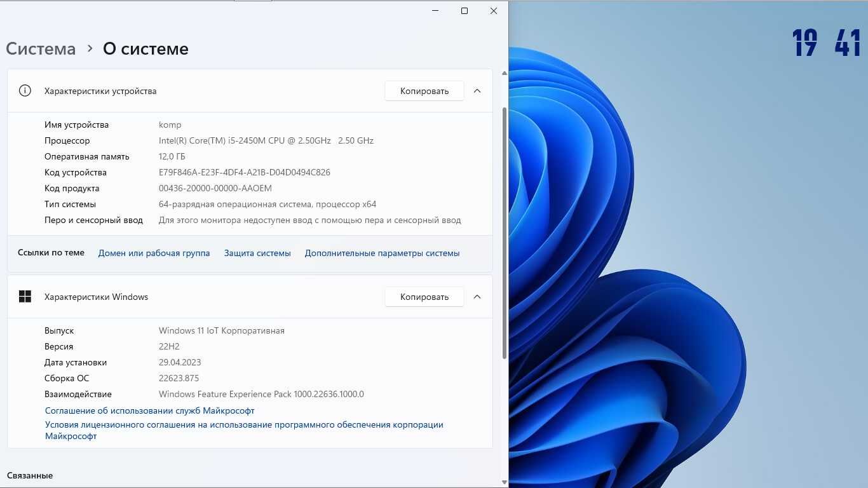868x488 pixels.
Task: Click the device ID E79F846A-E23F-4DF4-A21B-D04D0494C826
Action: coord(245,172)
